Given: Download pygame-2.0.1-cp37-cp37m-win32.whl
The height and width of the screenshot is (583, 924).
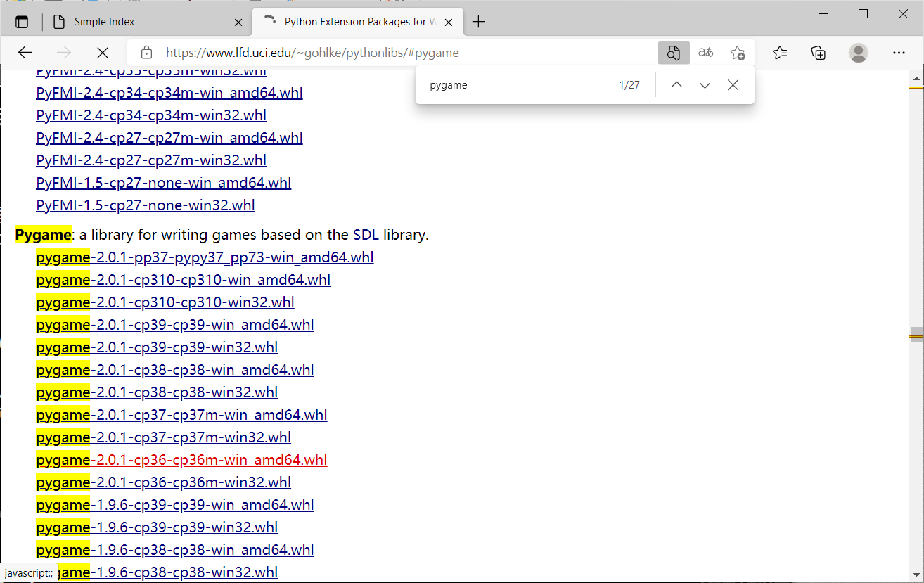Looking at the screenshot, I should [x=163, y=437].
